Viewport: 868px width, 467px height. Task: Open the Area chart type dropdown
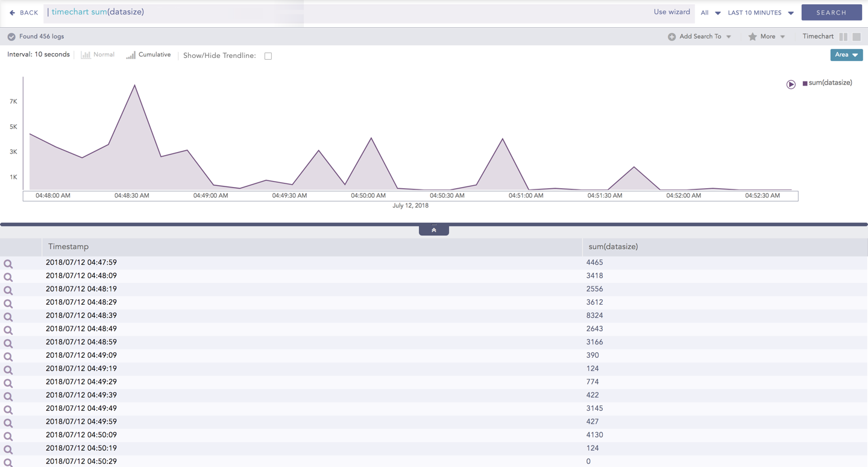tap(846, 55)
